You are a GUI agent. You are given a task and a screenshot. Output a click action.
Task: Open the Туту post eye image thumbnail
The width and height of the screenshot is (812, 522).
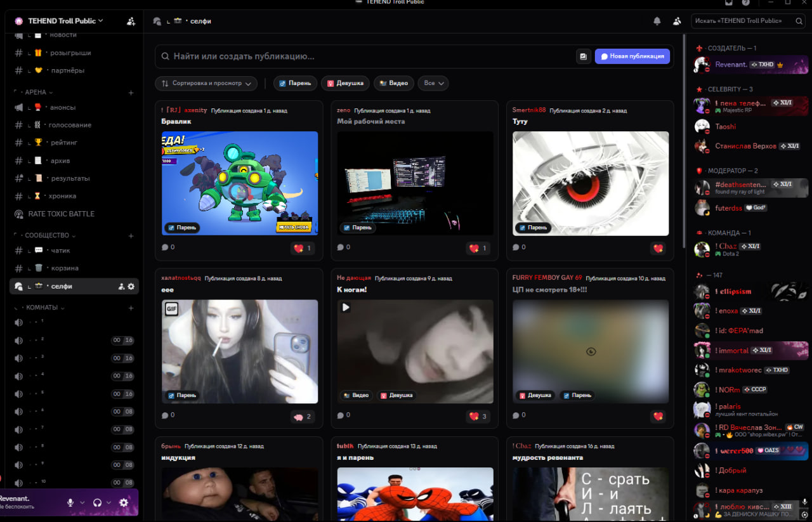coord(591,183)
